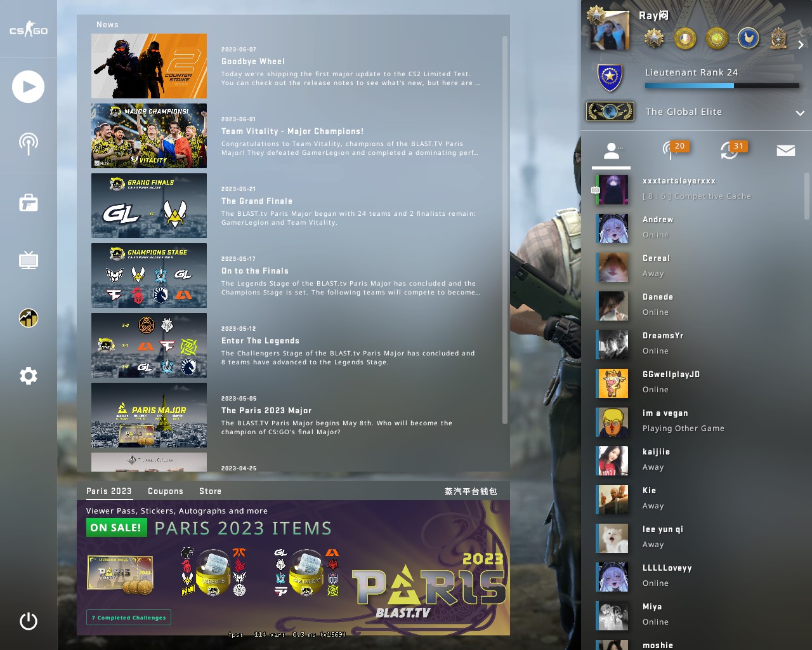Switch to the Coupons tab

166,491
